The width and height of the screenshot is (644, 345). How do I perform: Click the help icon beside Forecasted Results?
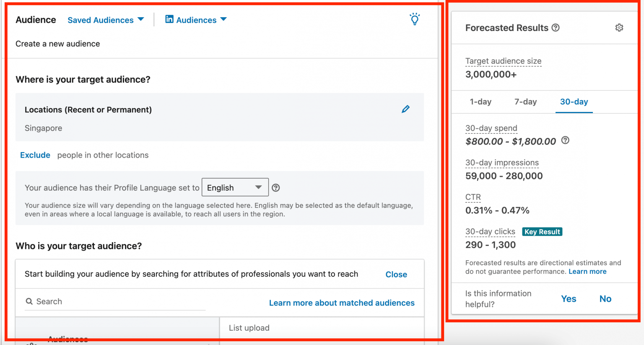[x=556, y=28]
